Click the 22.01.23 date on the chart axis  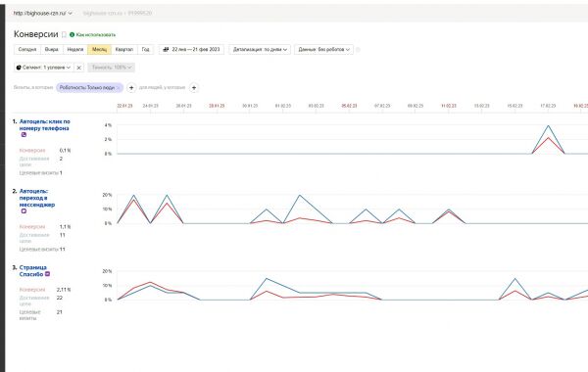124,106
